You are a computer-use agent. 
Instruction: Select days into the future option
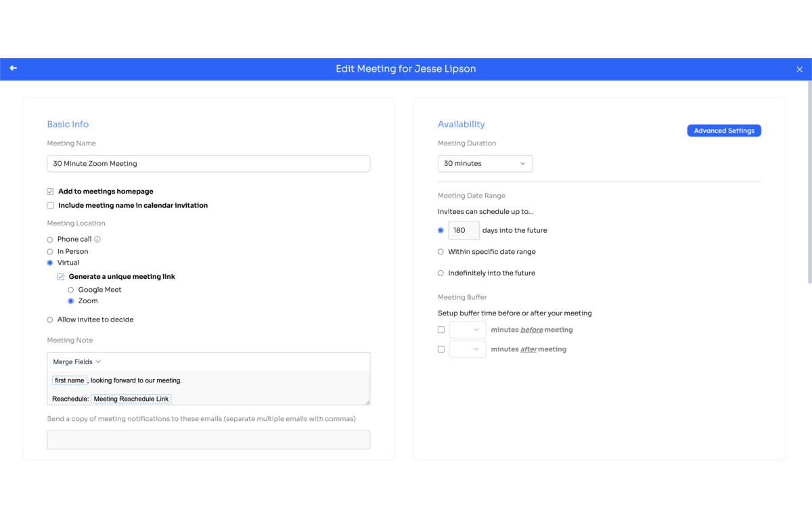pos(441,230)
